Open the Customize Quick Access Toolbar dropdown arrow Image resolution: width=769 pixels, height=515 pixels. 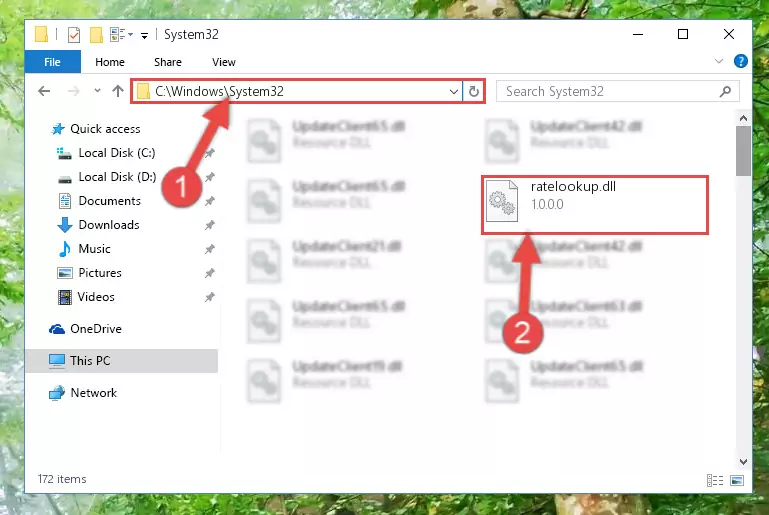144,35
